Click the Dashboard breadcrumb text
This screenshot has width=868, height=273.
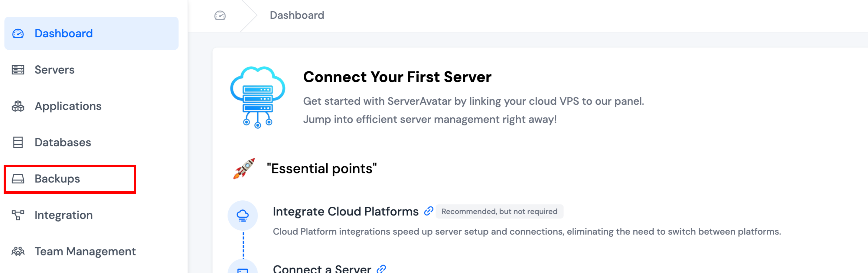[x=297, y=15]
